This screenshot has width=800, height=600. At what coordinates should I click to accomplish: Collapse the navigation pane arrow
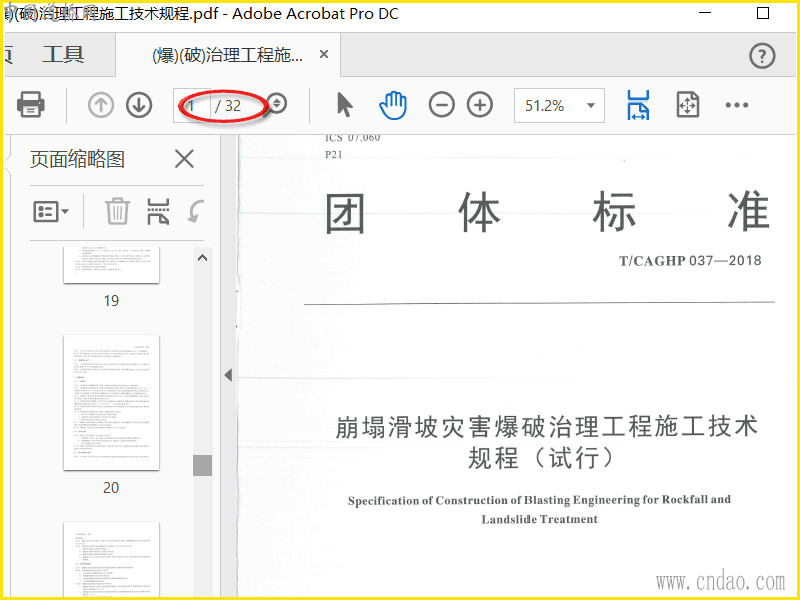click(228, 375)
